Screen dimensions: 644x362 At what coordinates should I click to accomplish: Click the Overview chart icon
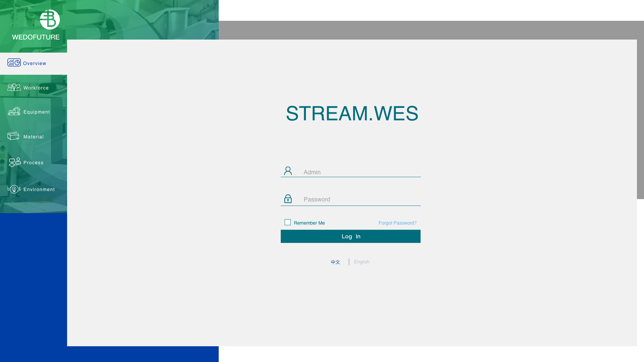(14, 63)
